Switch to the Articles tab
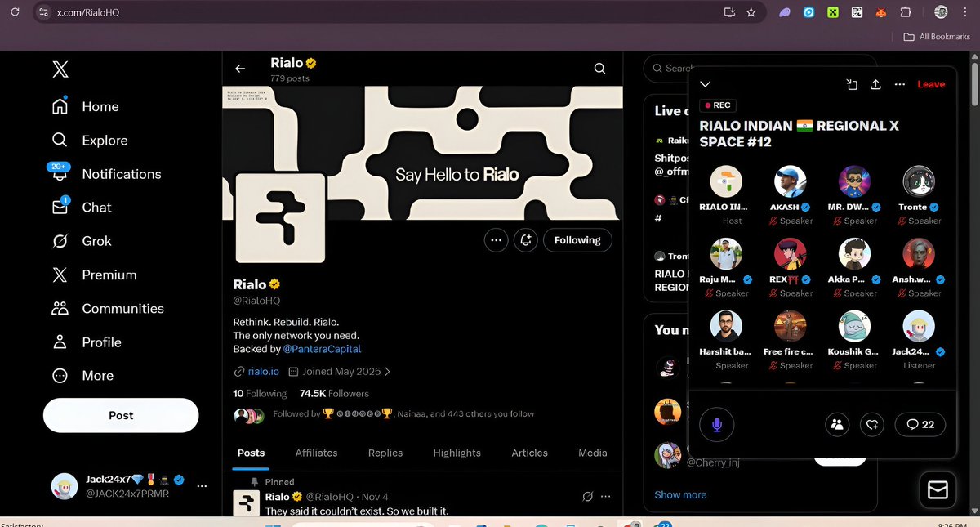Screen dimensions: 980x527 (529, 453)
